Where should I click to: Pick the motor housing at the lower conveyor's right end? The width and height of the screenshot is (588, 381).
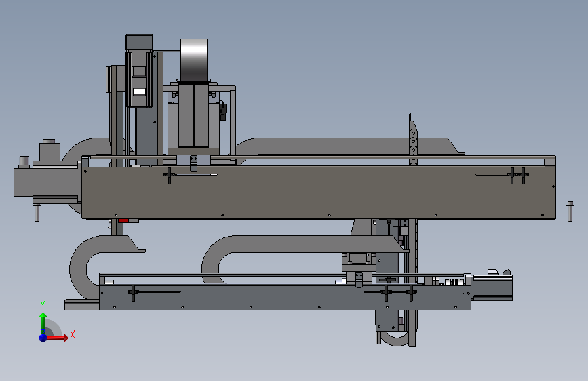[x=492, y=287]
